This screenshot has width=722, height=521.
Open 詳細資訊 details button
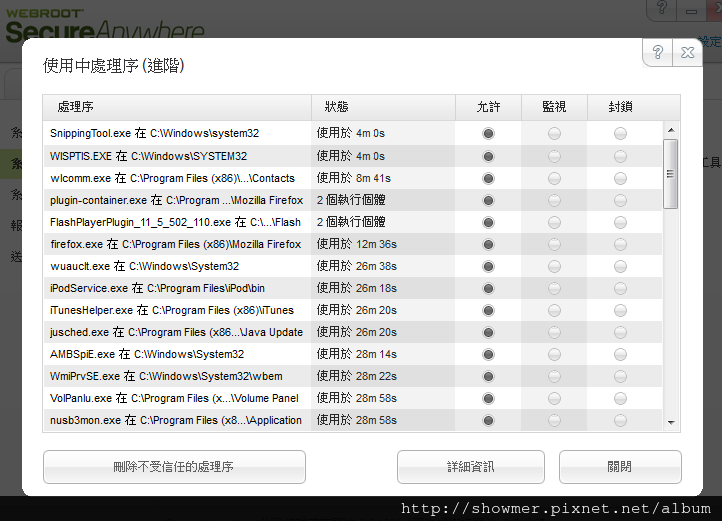click(x=471, y=467)
